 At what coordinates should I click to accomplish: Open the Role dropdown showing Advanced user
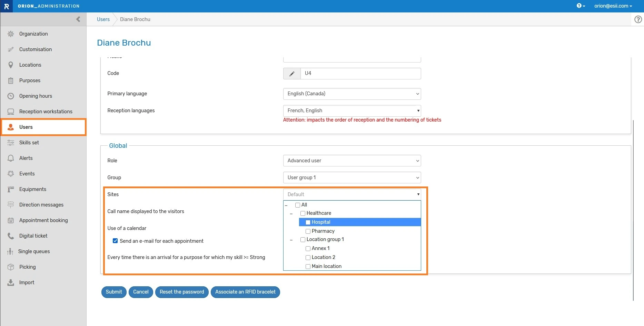point(352,161)
